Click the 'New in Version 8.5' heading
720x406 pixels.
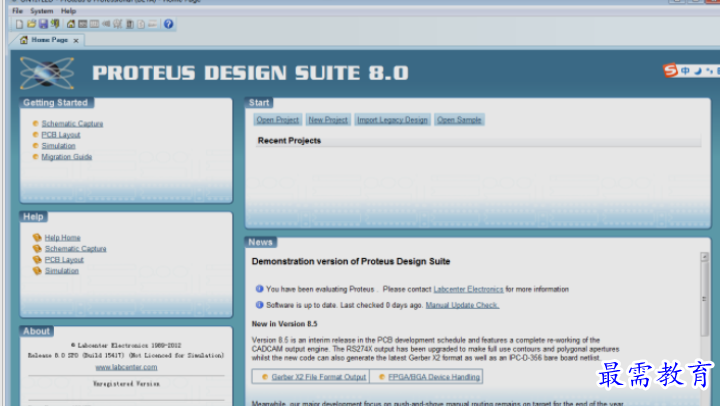coord(284,324)
